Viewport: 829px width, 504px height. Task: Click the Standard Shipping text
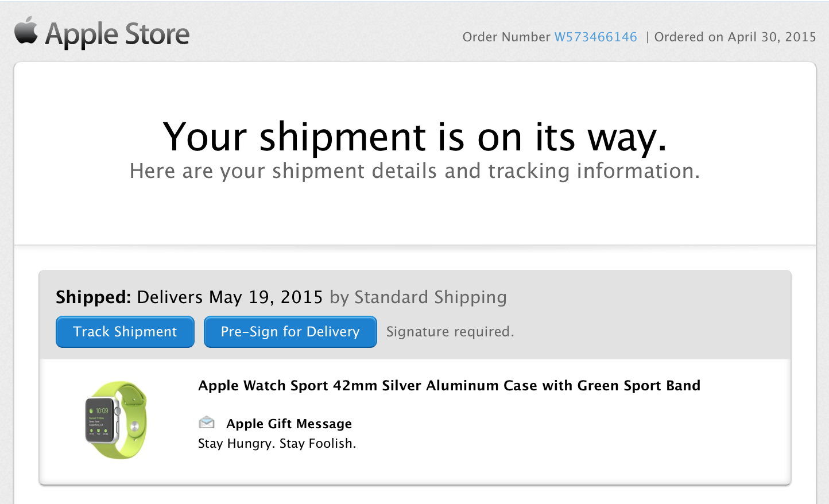[x=430, y=297]
